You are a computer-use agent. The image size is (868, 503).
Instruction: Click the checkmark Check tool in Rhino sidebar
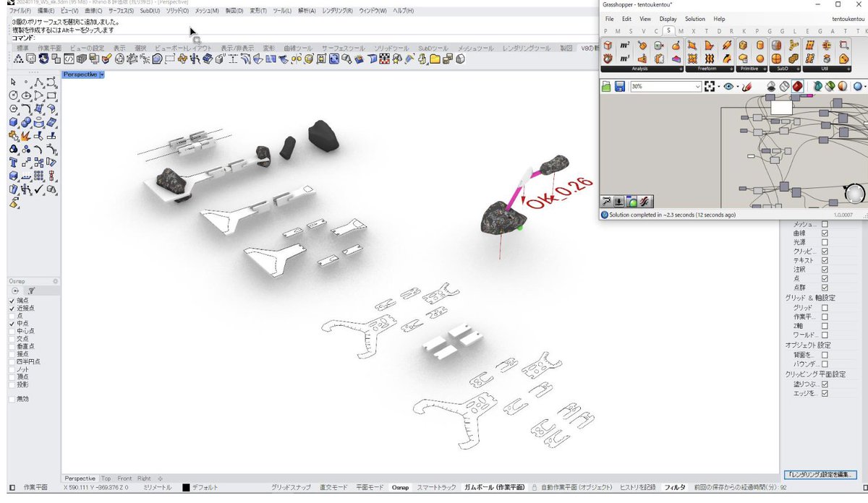(39, 189)
